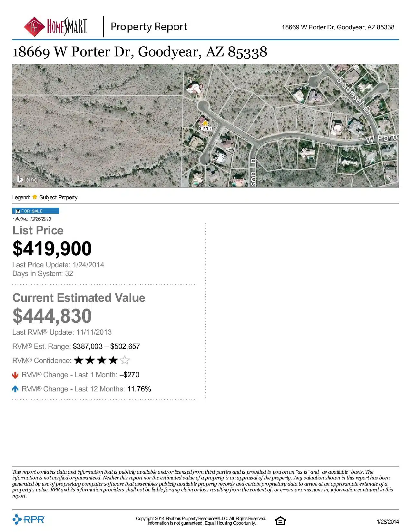Click the red down arrow beside RVM 1 Month
Viewport: 411px width, 532px height.
(x=15, y=375)
